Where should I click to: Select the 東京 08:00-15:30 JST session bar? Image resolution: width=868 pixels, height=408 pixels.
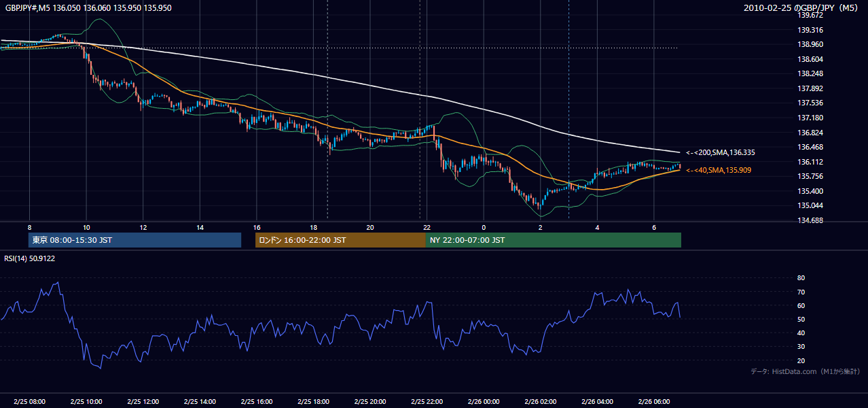pyautogui.click(x=134, y=240)
